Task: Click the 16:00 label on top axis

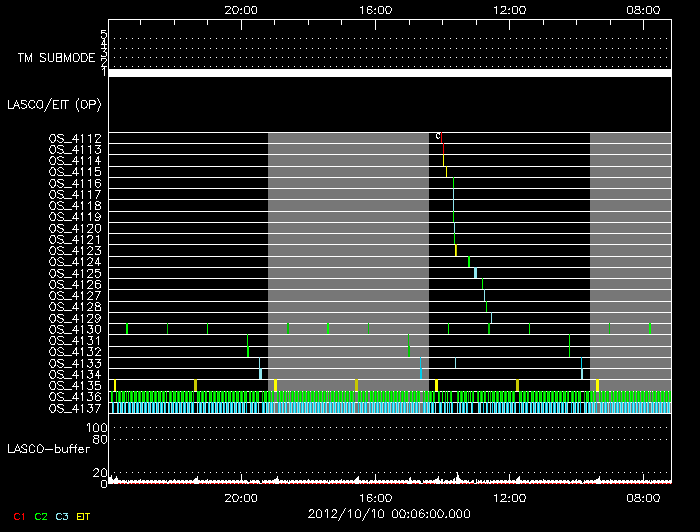Action: (x=374, y=8)
